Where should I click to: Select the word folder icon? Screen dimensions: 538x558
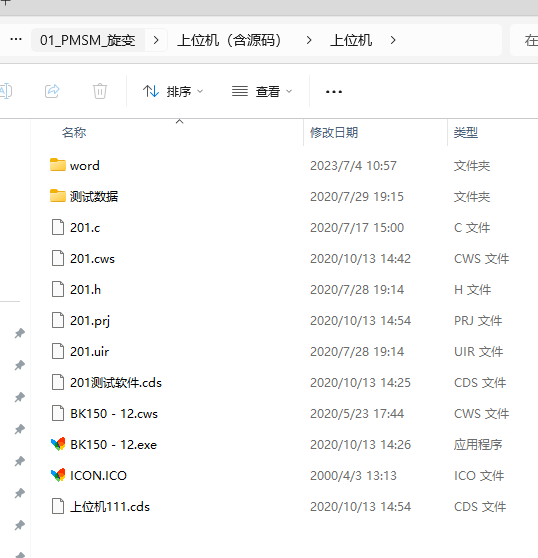[x=58, y=165]
